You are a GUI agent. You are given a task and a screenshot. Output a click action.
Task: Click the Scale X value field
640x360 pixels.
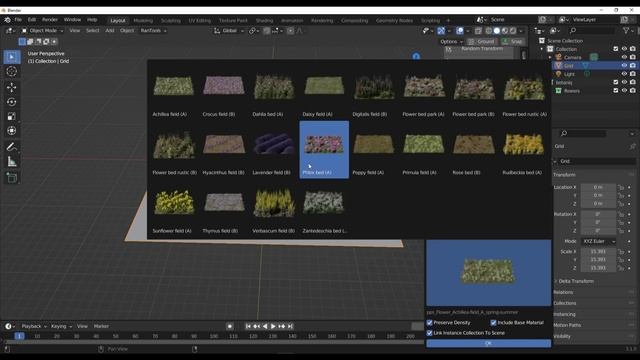[598, 252]
